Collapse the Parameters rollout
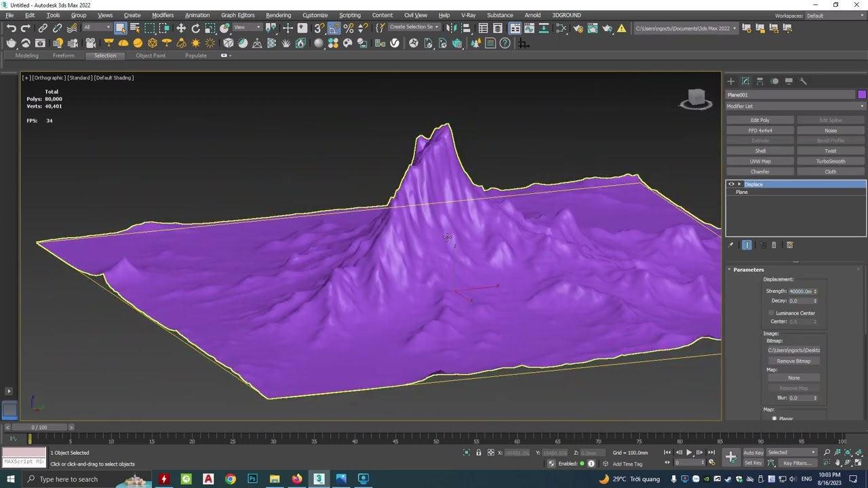The height and width of the screenshot is (488, 868). point(749,270)
